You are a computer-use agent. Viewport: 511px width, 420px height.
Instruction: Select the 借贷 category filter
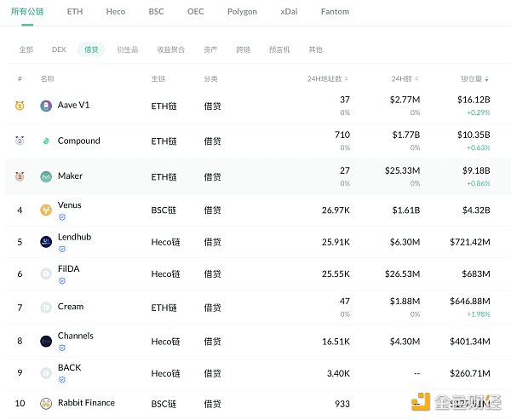coord(91,49)
